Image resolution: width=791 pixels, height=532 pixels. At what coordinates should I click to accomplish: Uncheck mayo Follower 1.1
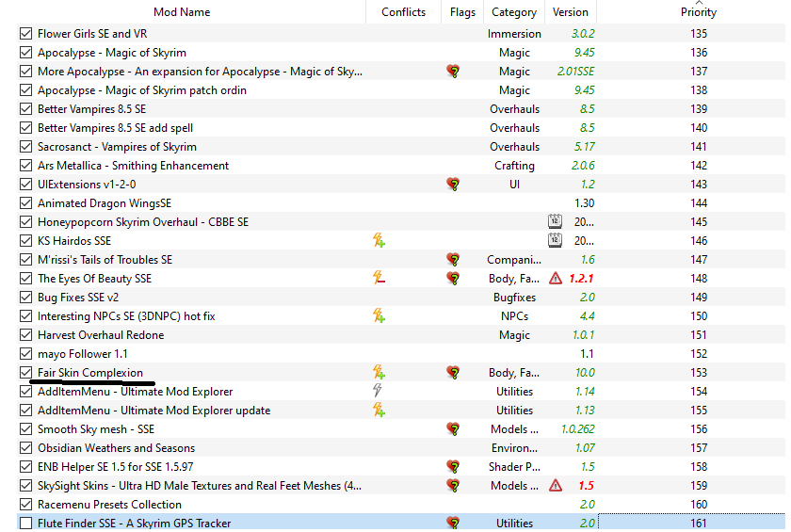pos(25,354)
